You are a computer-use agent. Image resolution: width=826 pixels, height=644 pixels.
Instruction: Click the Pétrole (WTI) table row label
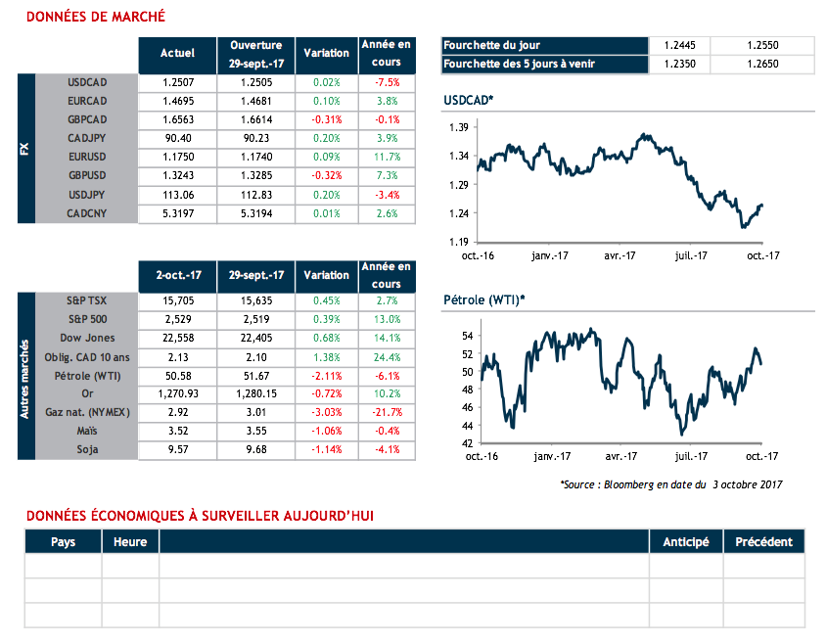point(87,376)
